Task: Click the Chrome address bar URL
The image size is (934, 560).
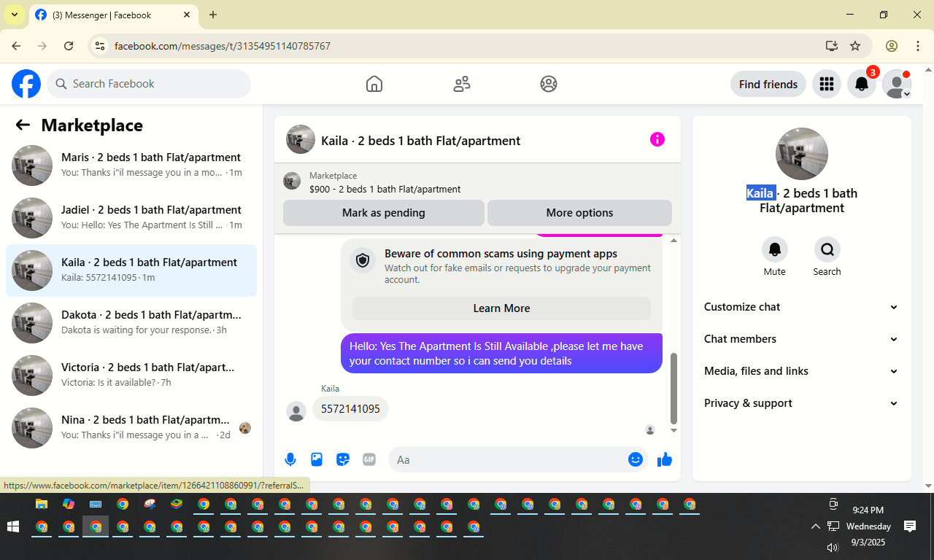Action: coord(223,46)
